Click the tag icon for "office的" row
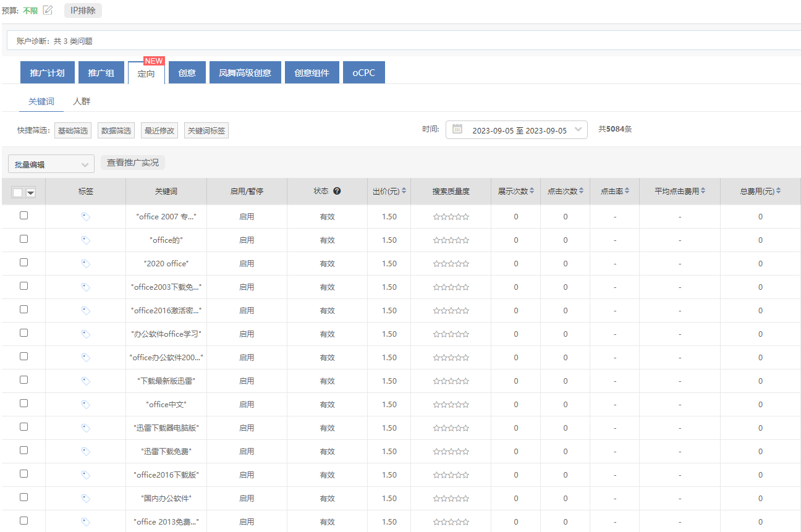This screenshot has height=532, width=801. click(x=86, y=240)
